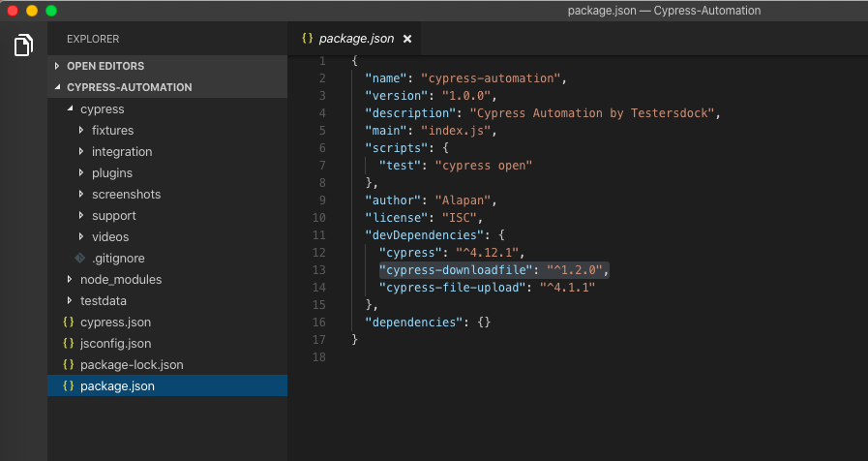The width and height of the screenshot is (868, 461).
Task: Select the support folder
Action: [x=167, y=216]
